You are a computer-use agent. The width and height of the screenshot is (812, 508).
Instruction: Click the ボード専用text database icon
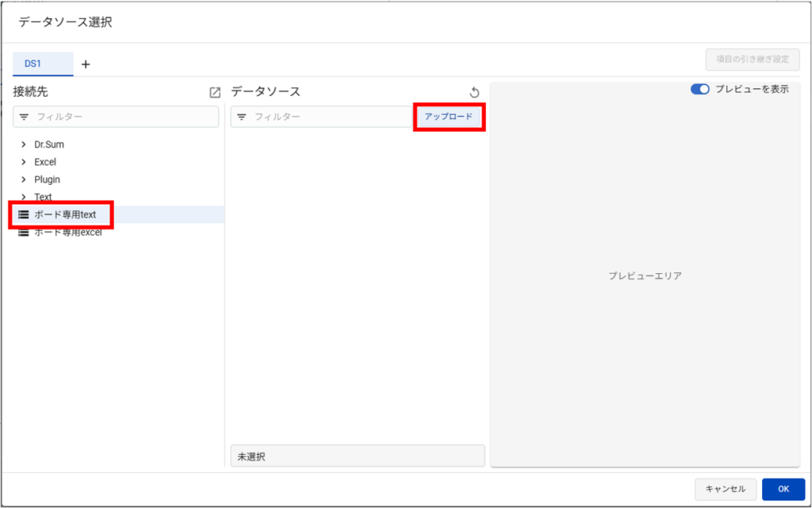click(23, 214)
